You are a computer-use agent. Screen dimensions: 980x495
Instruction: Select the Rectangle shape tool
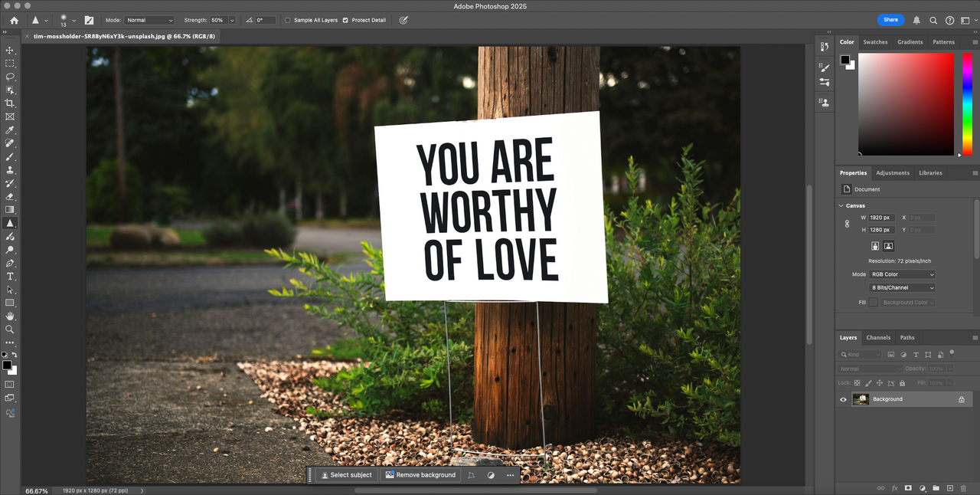[x=10, y=303]
